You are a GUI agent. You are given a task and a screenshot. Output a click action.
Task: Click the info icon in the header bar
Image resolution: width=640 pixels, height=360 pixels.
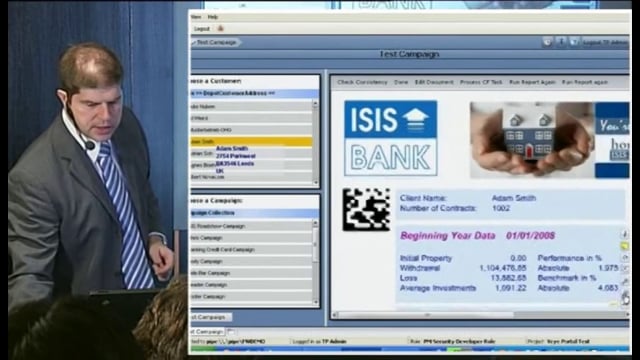(561, 42)
